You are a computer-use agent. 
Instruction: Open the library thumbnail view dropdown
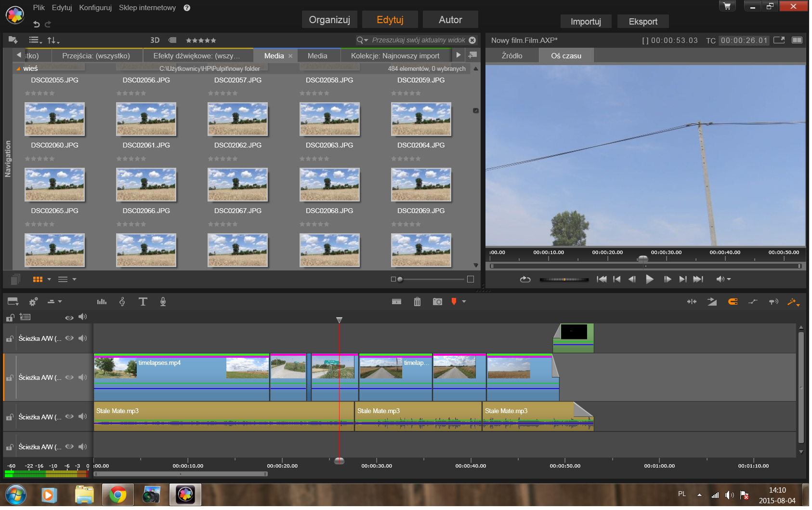coord(49,279)
